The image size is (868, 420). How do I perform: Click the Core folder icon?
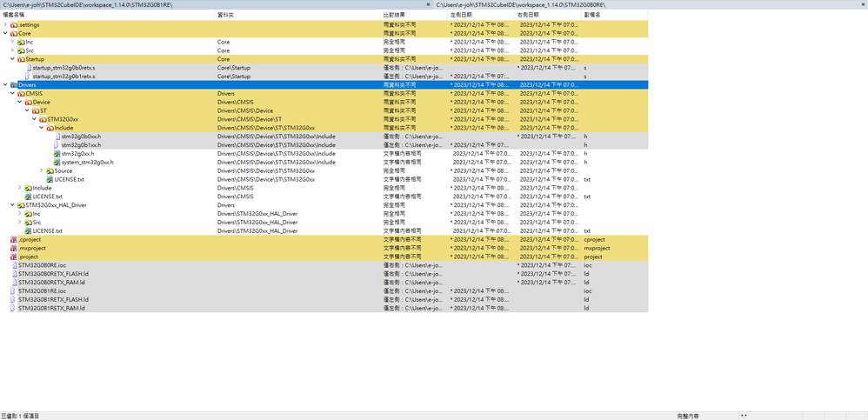tap(14, 33)
